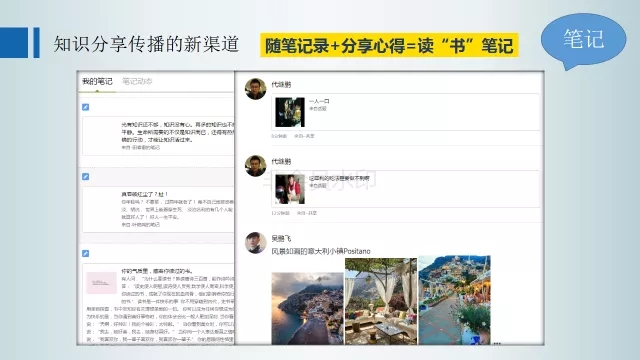Open the Positano coastal sunset photo
This screenshot has height=360, width=640.
pyautogui.click(x=307, y=309)
